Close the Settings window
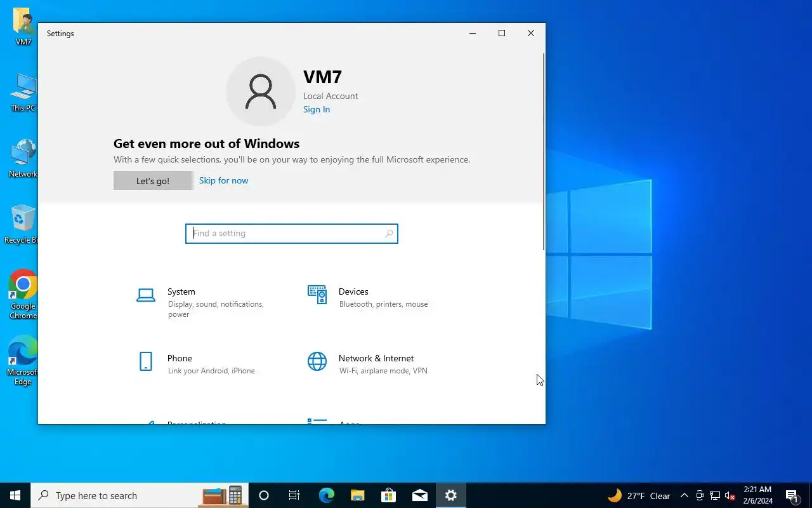This screenshot has width=812, height=508. tap(531, 33)
